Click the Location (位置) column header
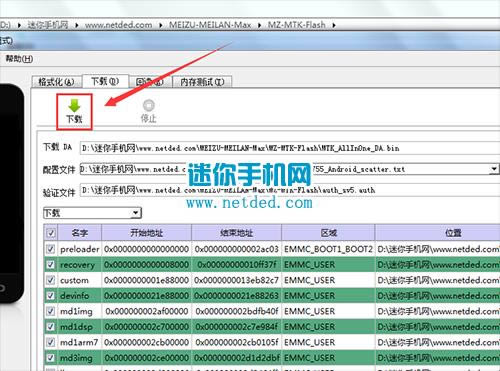Viewport: 500px width, 371px height. [x=438, y=233]
